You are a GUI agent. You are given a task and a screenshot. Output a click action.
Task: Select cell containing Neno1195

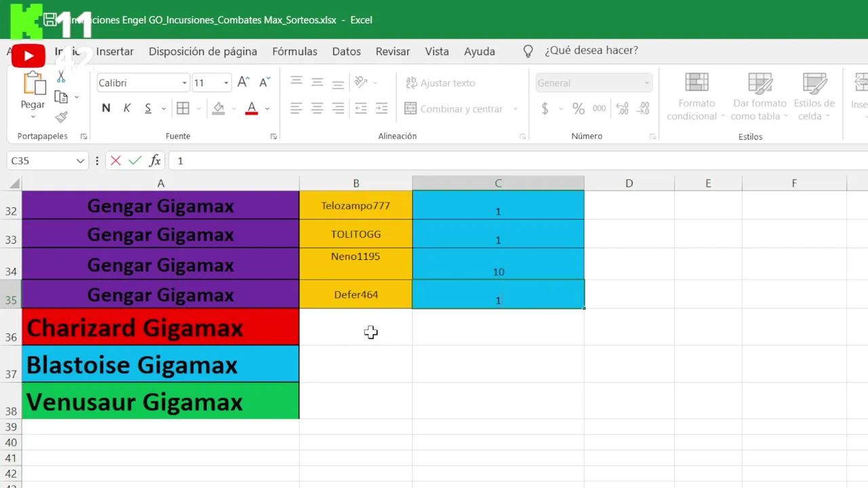click(356, 264)
